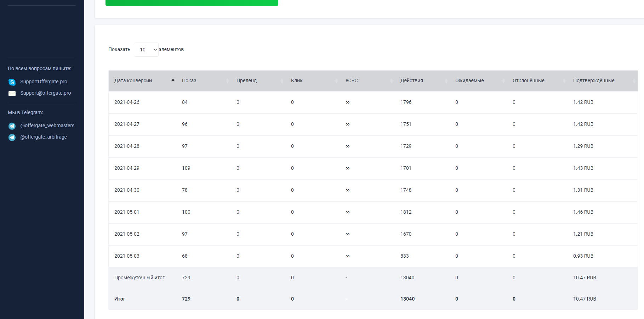This screenshot has width=644, height=319.
Task: Sort the table by Преленд column
Action: [258, 81]
